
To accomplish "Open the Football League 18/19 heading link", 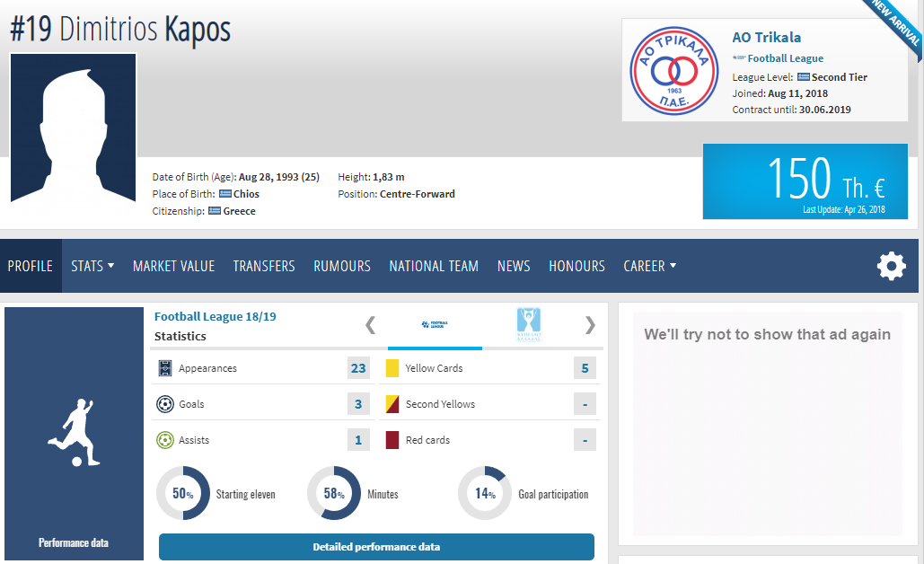I will [x=216, y=316].
